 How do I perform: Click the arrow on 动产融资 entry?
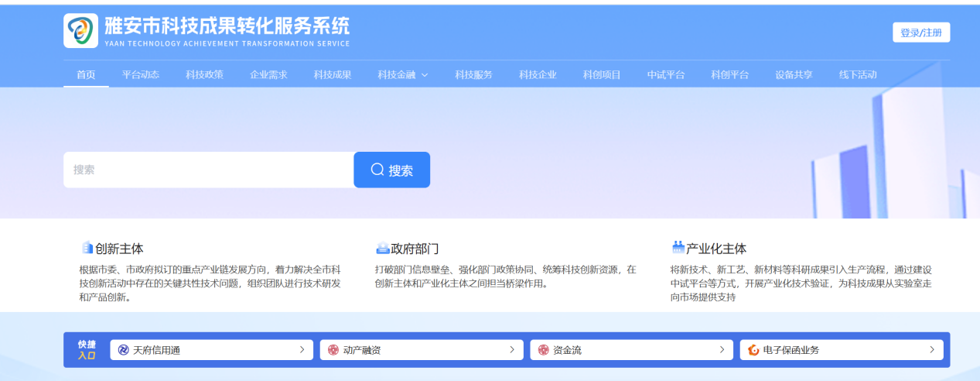[511, 350]
